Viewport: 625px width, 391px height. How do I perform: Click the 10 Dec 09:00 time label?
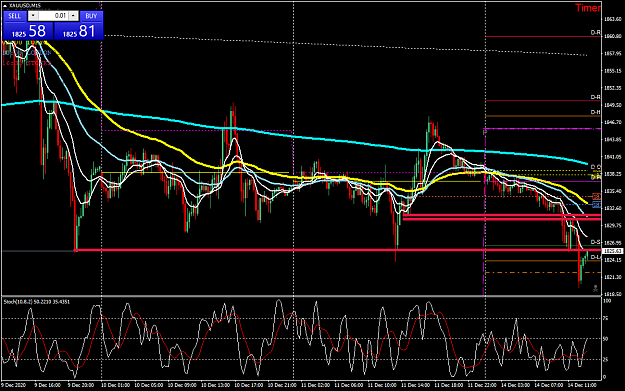coord(182,385)
